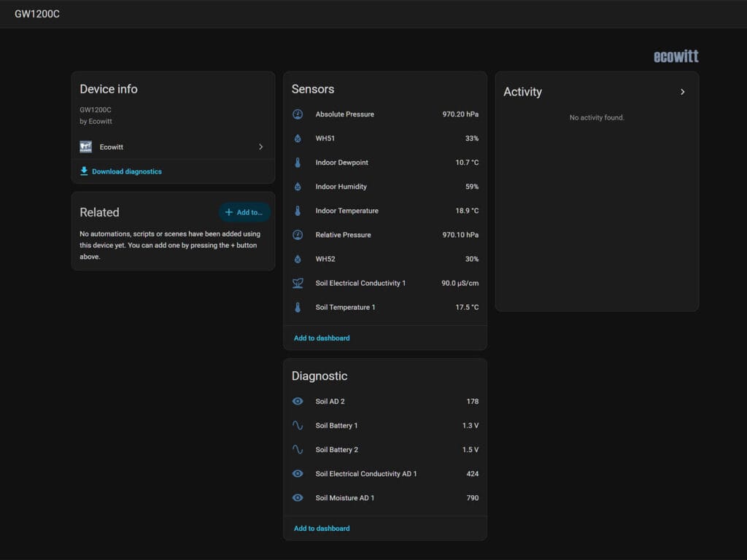This screenshot has width=747, height=560.
Task: Click the Indoor Dewpoint thermometer icon
Action: click(x=298, y=163)
